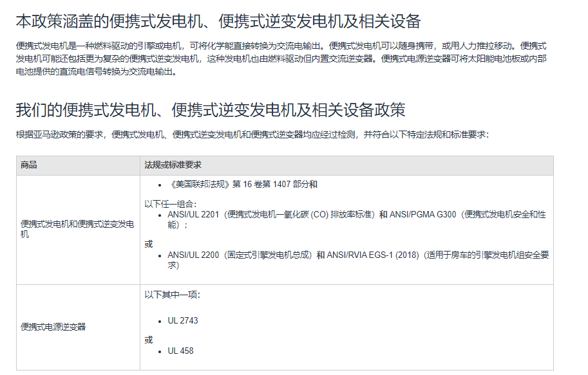Screen dimensions: 588x375
Task: Click "或" between the ANSI bullet items
Action: 149,244
